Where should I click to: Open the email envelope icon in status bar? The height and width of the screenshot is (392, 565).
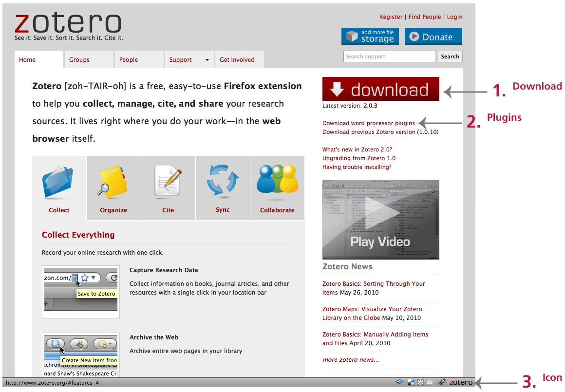(430, 382)
